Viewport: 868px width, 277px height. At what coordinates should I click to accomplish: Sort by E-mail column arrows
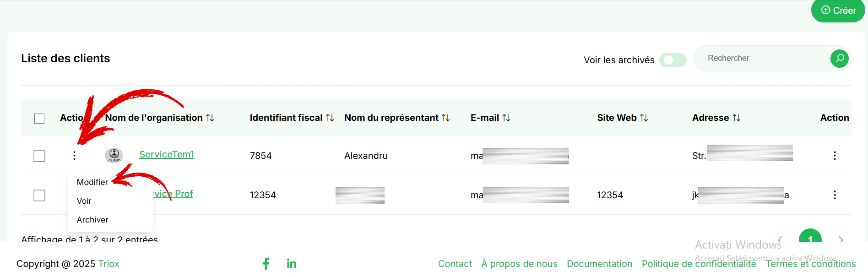(x=506, y=118)
